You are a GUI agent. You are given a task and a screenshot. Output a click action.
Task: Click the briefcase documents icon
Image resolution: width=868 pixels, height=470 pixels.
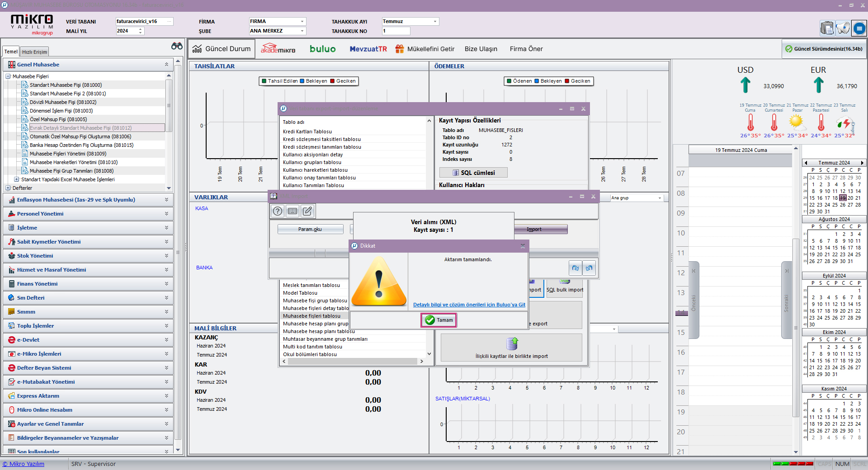click(827, 28)
